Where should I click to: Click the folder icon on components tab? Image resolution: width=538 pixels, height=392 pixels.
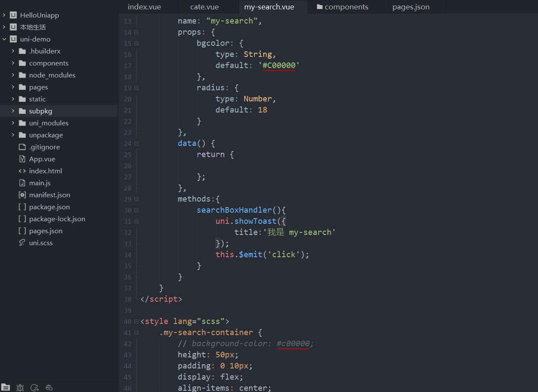tap(320, 7)
